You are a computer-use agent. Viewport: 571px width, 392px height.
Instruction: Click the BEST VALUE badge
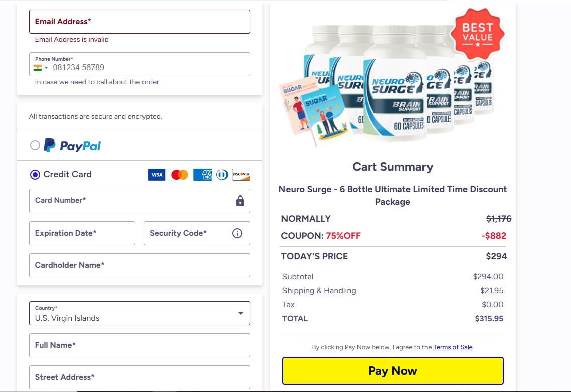coord(478,34)
